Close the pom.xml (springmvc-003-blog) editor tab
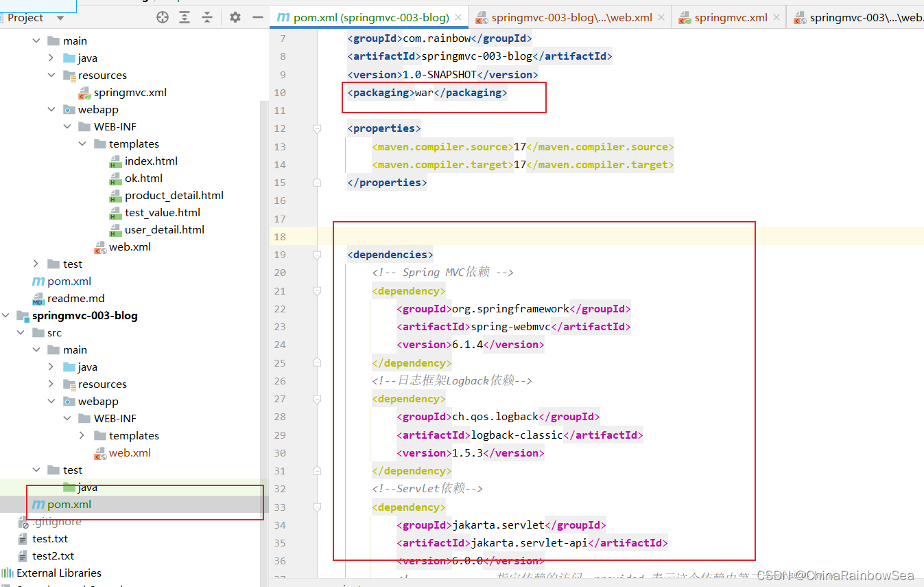Image resolution: width=924 pixels, height=587 pixels. point(459,18)
